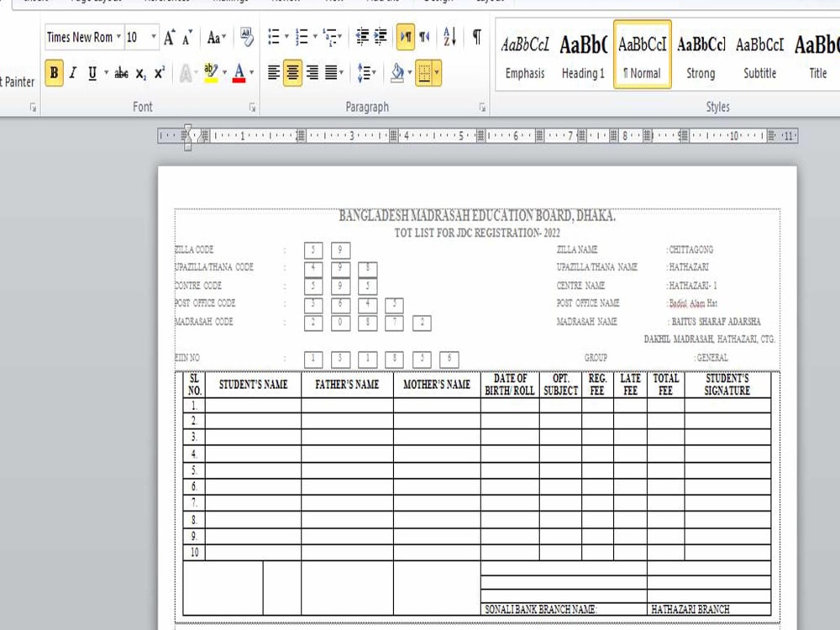Image resolution: width=840 pixels, height=630 pixels.
Task: Click the Shading paint bucket
Action: 397,73
